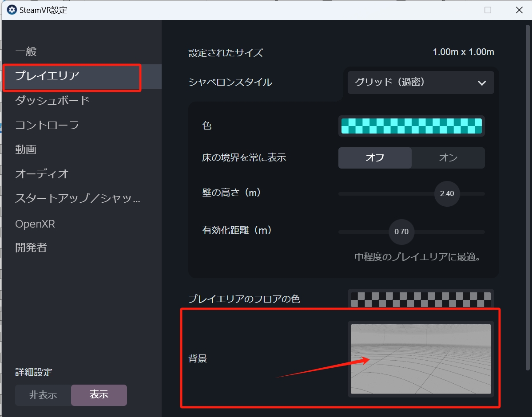The height and width of the screenshot is (417, 532).
Task: Turn 床の境界を常に表示 to オフ
Action: click(x=375, y=157)
